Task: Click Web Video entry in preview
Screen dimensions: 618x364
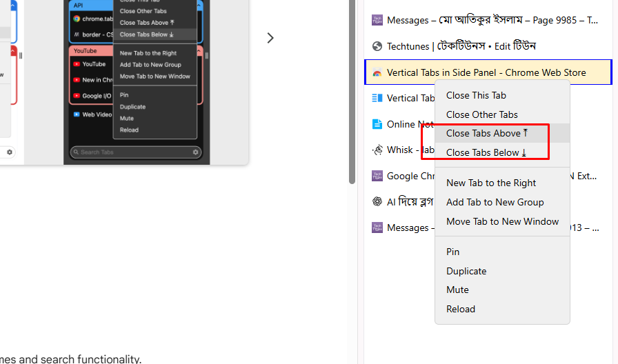Action: [93, 114]
